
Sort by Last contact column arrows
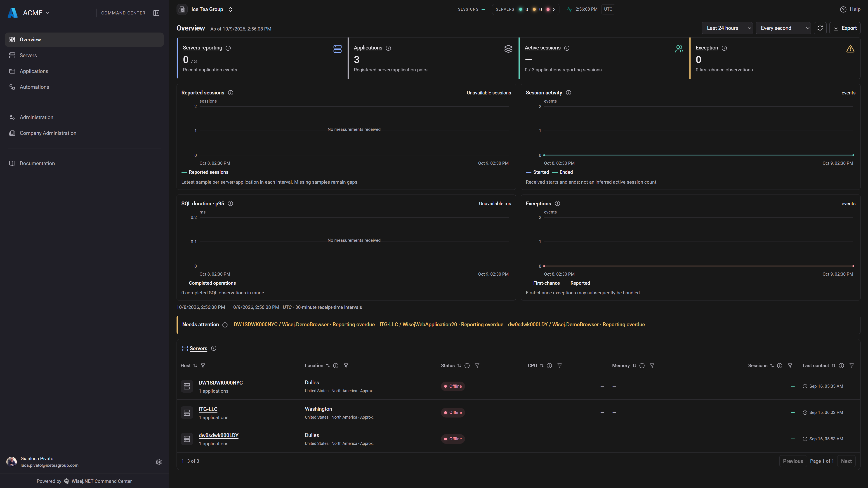pos(833,365)
